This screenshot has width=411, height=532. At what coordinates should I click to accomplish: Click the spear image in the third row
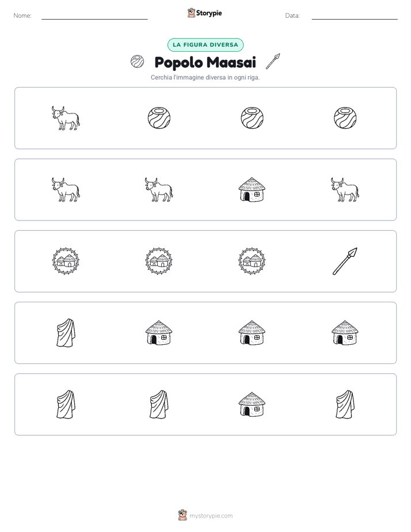point(345,261)
